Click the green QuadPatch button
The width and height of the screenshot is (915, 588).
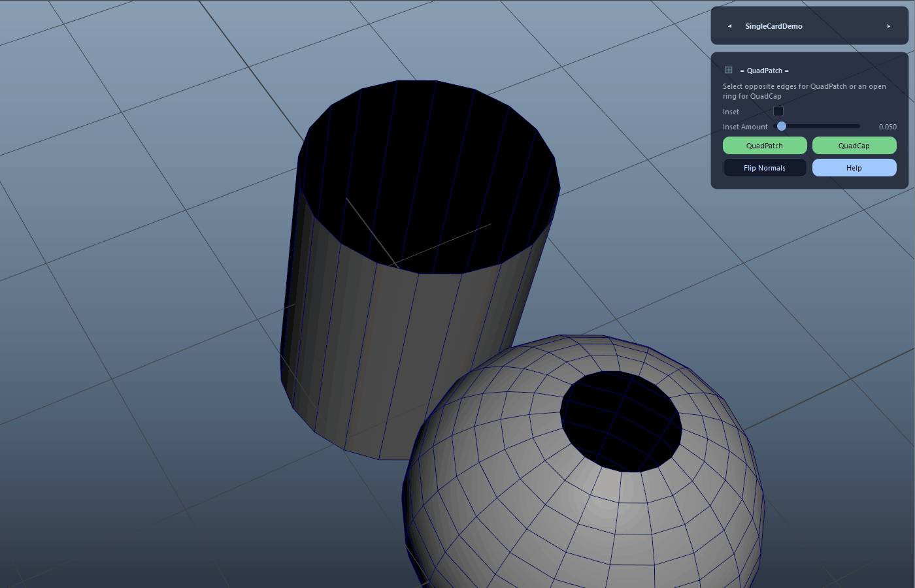coord(765,146)
